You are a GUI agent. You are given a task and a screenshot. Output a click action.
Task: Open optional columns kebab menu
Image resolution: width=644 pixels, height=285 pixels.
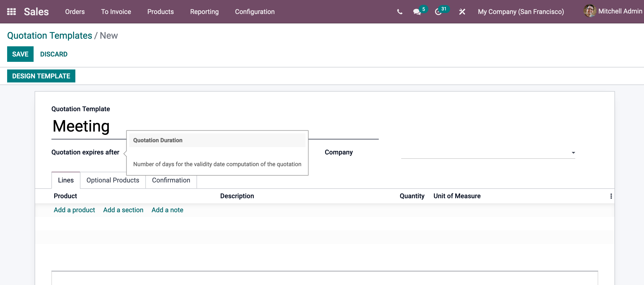tap(611, 196)
